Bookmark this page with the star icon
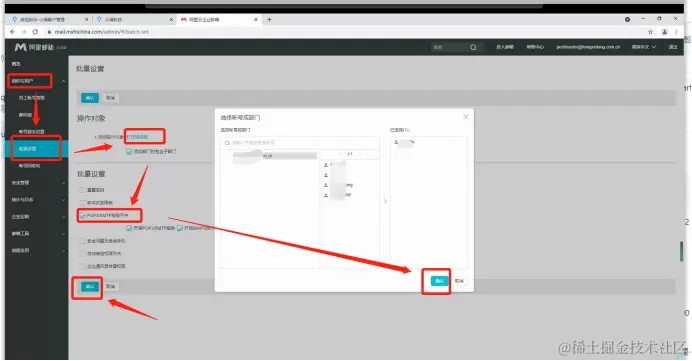Viewport: 692px width, 361px height. (650, 32)
